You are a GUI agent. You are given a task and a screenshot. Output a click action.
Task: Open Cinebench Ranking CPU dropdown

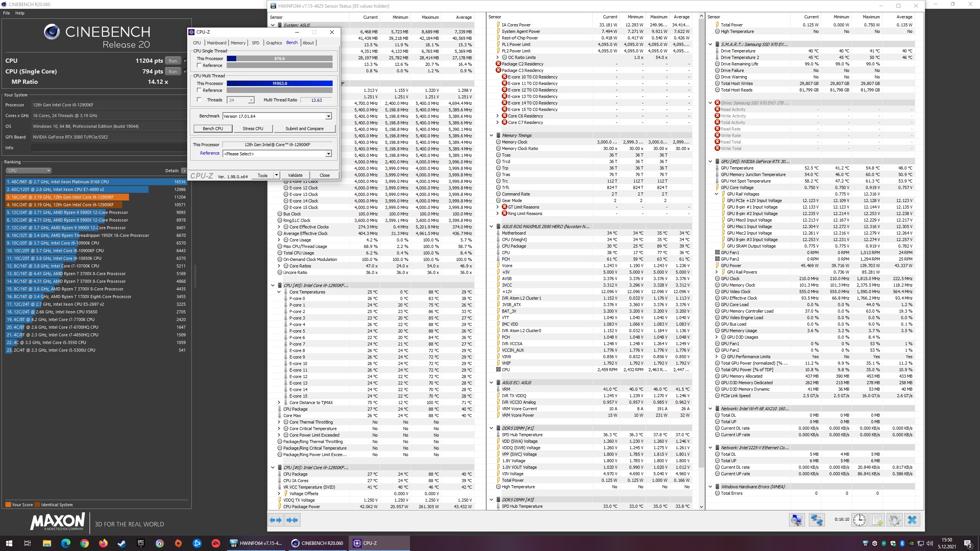click(28, 171)
